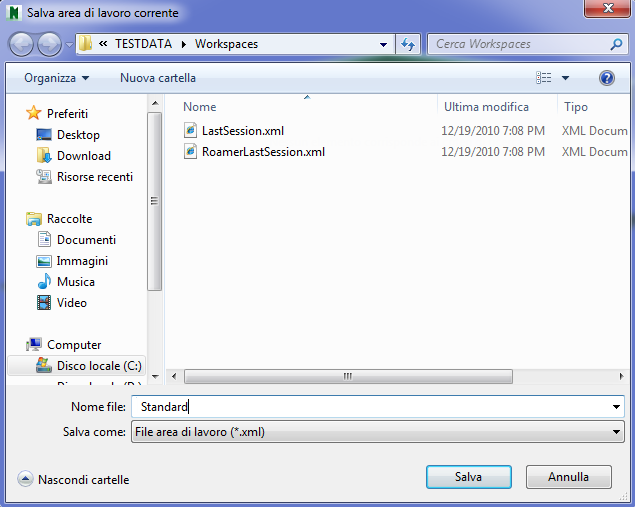
Task: Click the RoamerLastSession.xml file icon
Action: click(x=190, y=151)
